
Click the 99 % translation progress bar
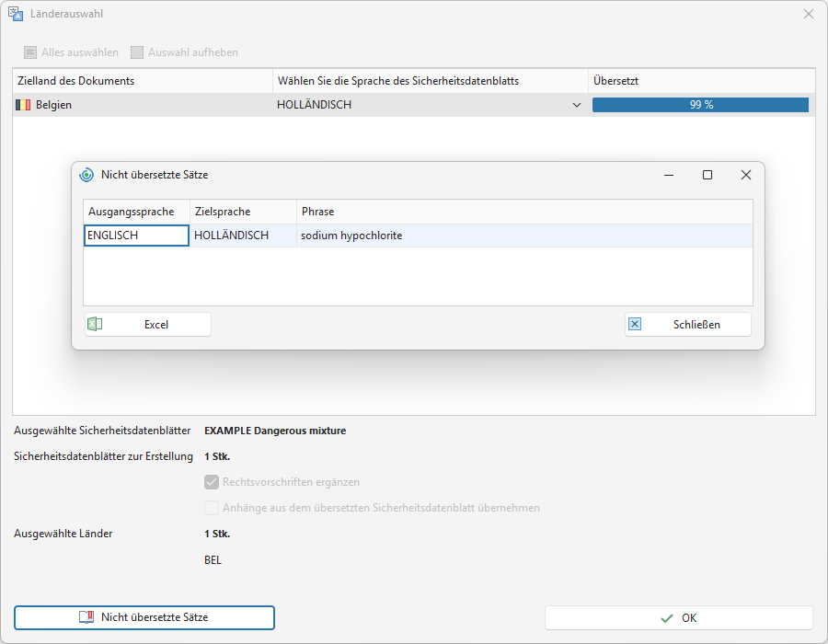click(x=700, y=105)
